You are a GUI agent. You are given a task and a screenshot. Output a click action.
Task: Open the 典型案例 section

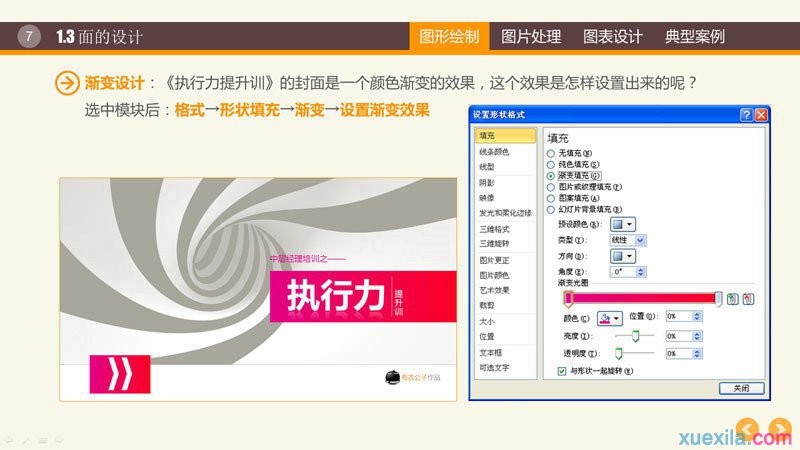[695, 37]
